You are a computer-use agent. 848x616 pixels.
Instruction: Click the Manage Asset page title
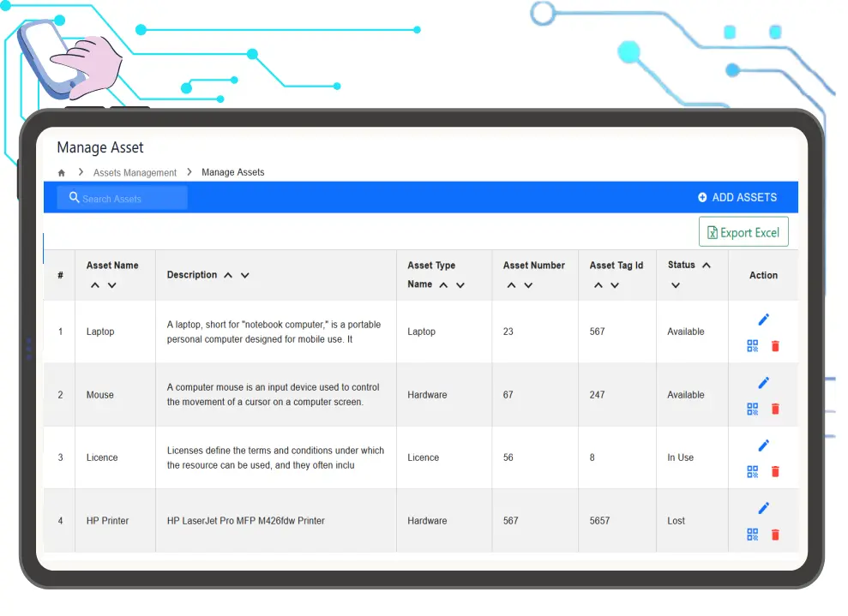click(x=100, y=147)
